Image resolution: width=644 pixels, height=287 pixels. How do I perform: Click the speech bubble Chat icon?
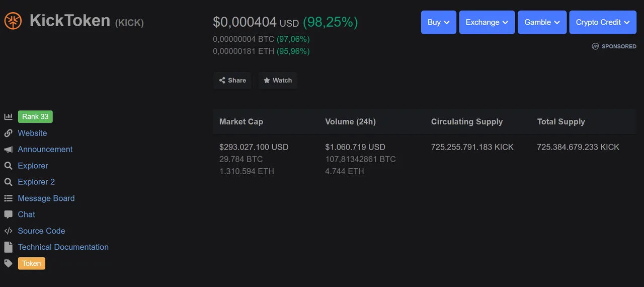(8, 214)
